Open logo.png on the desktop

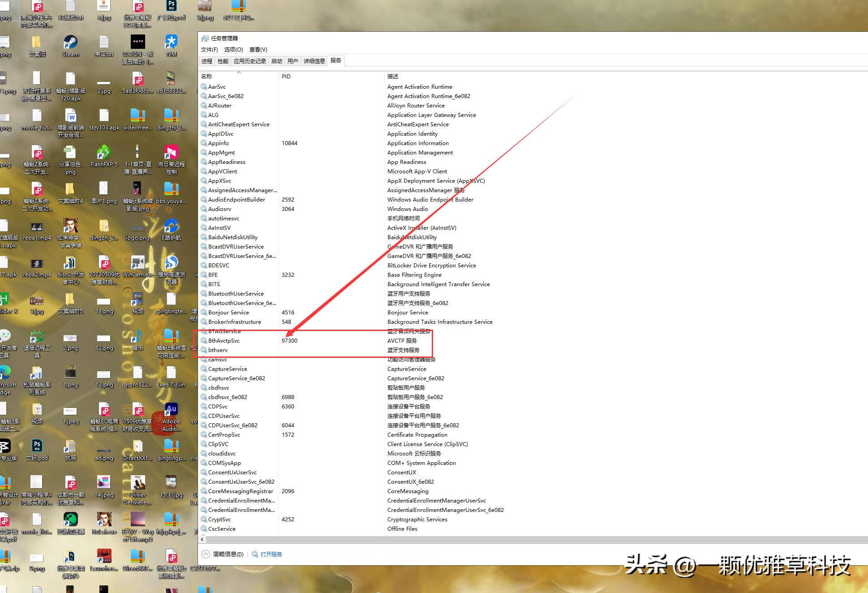(x=138, y=229)
